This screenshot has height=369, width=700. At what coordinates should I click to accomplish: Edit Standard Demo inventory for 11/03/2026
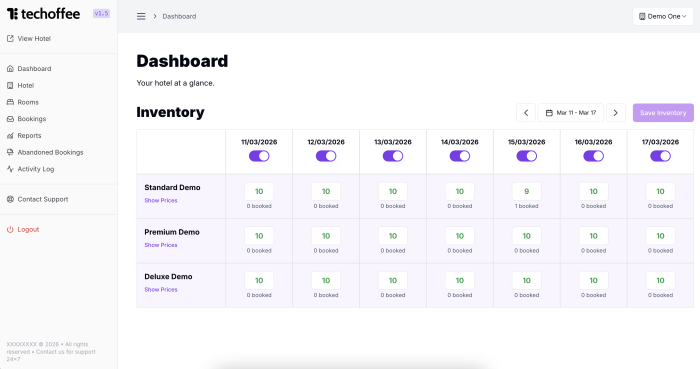coord(259,191)
